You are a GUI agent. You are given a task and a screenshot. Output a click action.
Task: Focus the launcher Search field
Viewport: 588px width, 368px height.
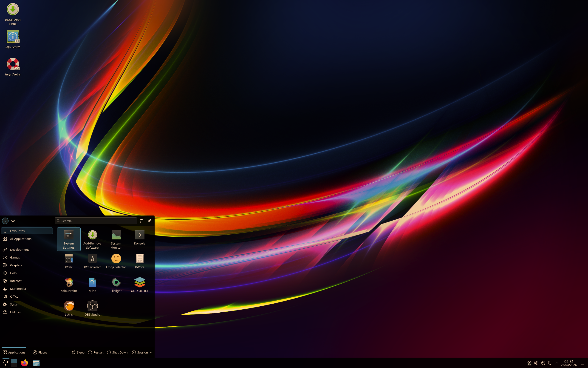coord(96,221)
